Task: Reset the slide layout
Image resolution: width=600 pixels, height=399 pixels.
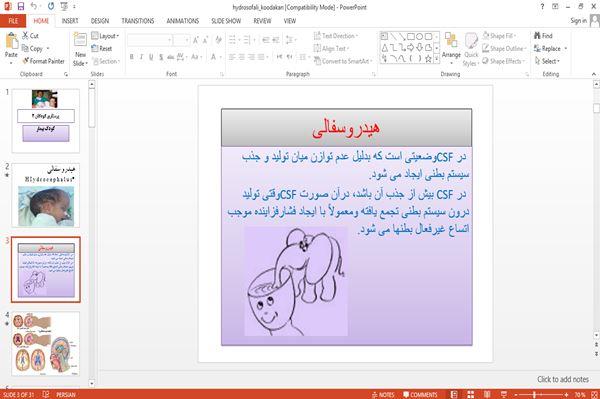Action: pyautogui.click(x=102, y=49)
